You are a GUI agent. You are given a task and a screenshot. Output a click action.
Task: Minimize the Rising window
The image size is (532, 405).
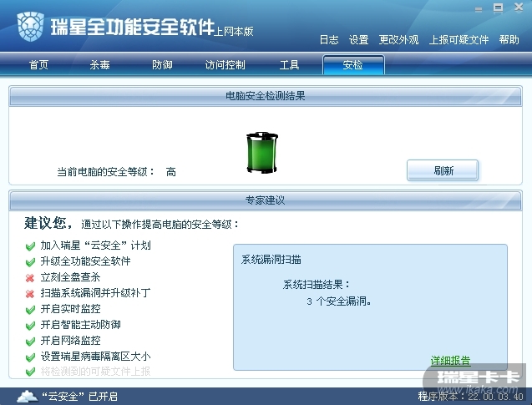(x=479, y=9)
